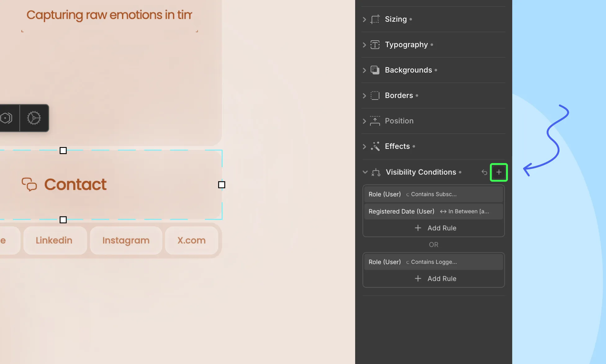606x364 pixels.
Task: Select the Capturing raw emotions text
Action: coord(109,15)
